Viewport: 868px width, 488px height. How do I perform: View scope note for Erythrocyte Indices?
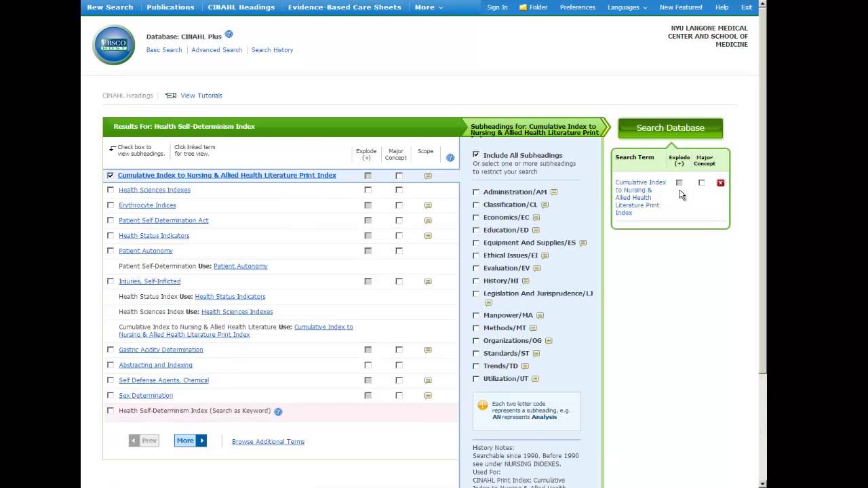(x=428, y=205)
